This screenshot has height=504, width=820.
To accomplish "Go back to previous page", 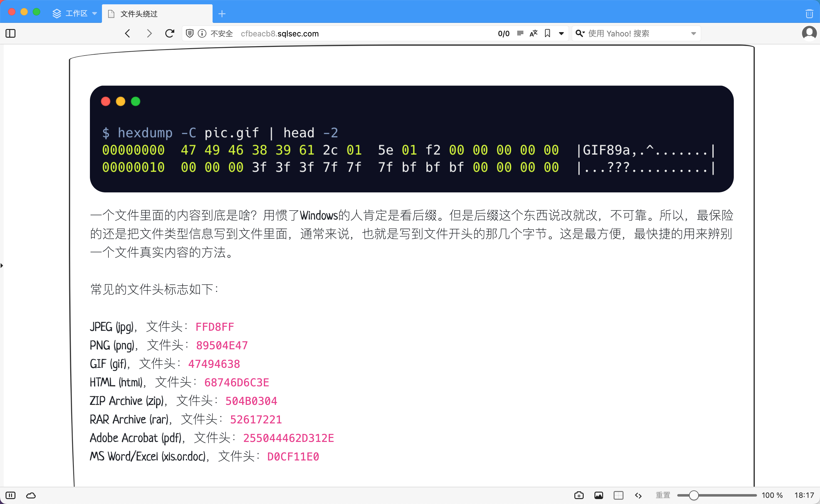I will (x=128, y=33).
